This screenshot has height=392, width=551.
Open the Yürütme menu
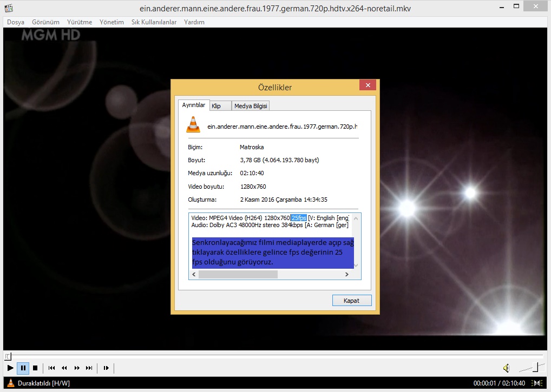[80, 22]
